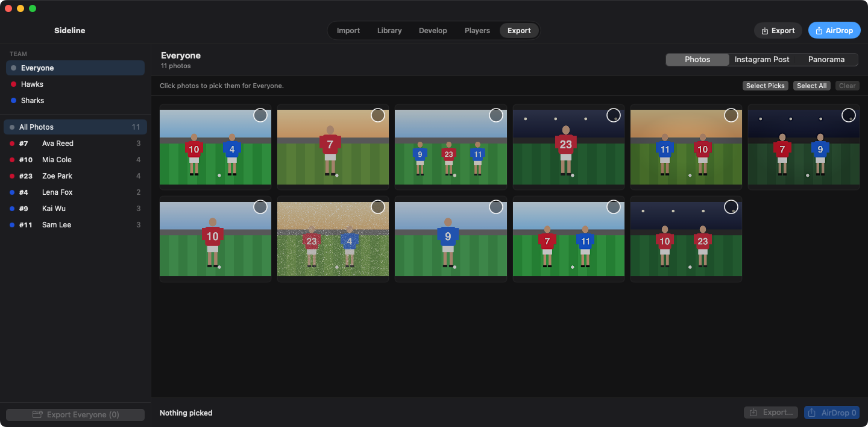Toggle pick circle on solo blue player 9 photo
The height and width of the screenshot is (427, 868).
[x=496, y=207]
